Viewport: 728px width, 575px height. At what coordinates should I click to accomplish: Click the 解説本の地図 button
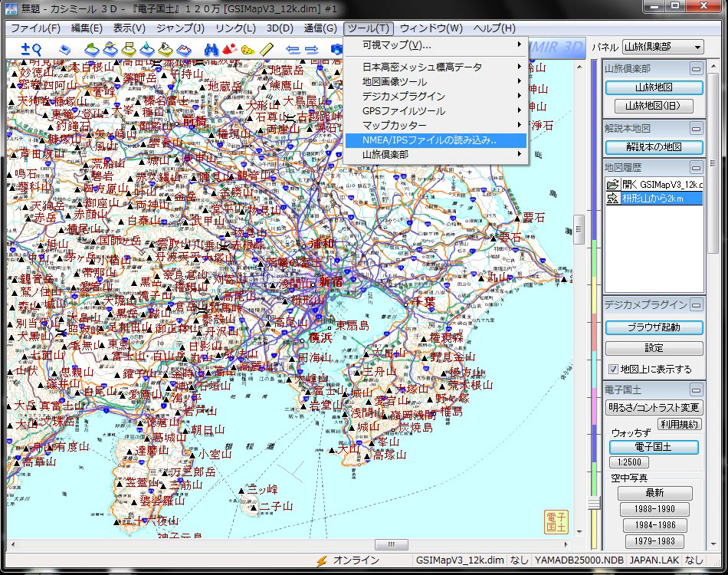pyautogui.click(x=654, y=147)
